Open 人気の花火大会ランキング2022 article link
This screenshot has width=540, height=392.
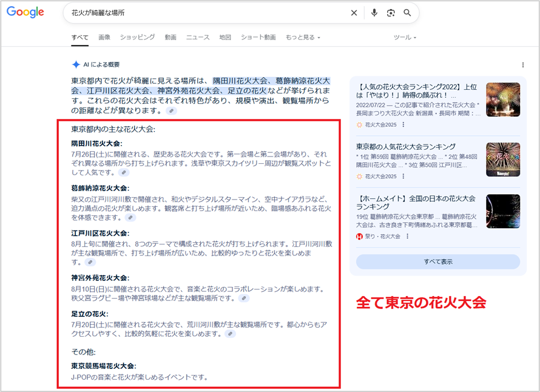[416, 91]
